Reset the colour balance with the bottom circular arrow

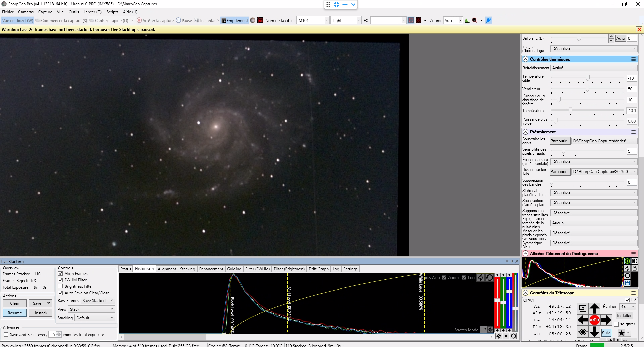click(513, 336)
